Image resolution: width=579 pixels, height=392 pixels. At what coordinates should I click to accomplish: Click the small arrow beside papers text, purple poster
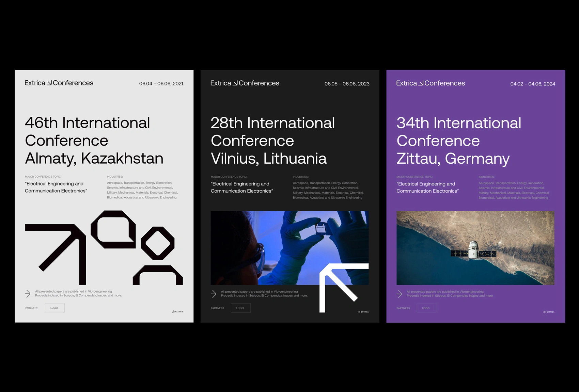click(x=399, y=294)
